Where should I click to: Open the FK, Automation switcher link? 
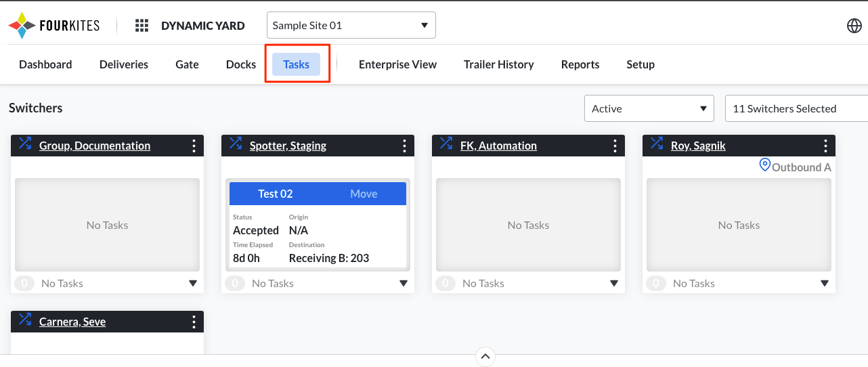(498, 146)
